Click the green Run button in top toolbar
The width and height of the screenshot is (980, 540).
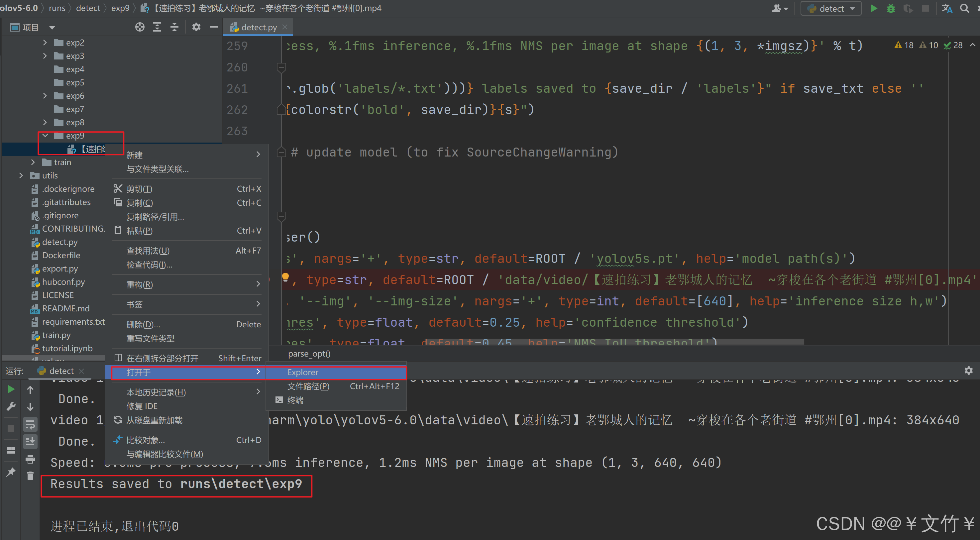(x=874, y=8)
